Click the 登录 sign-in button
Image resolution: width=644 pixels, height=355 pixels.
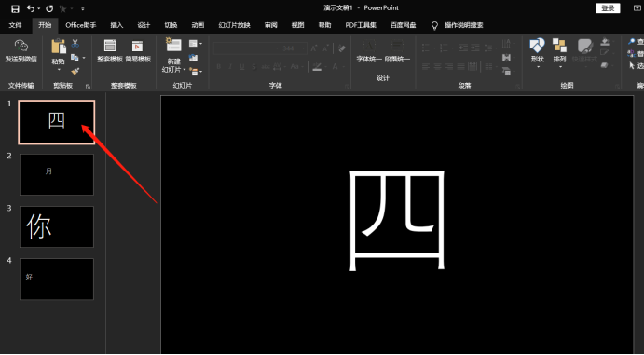(x=608, y=8)
